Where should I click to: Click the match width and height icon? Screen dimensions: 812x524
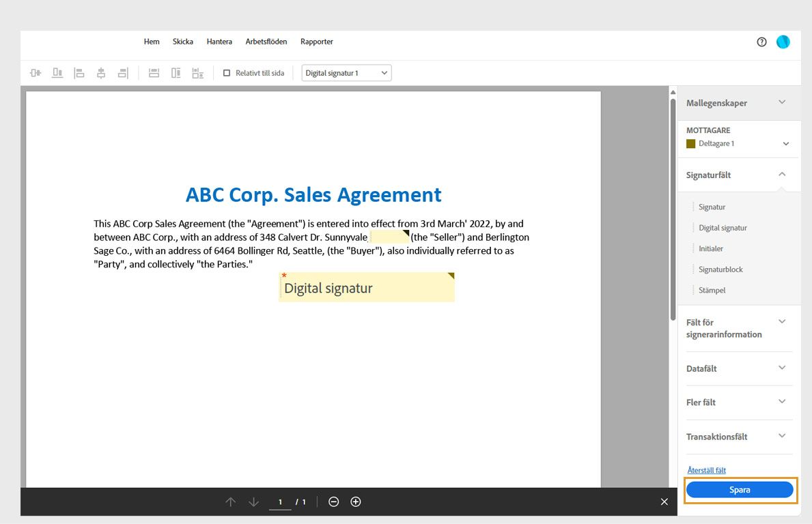tap(198, 73)
